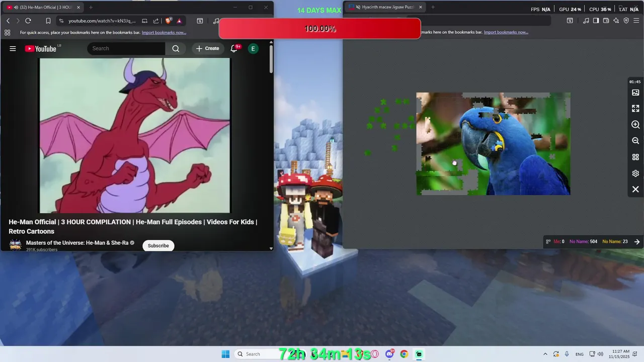Show puzzle preview image icon
The width and height of the screenshot is (644, 362).
(x=635, y=93)
